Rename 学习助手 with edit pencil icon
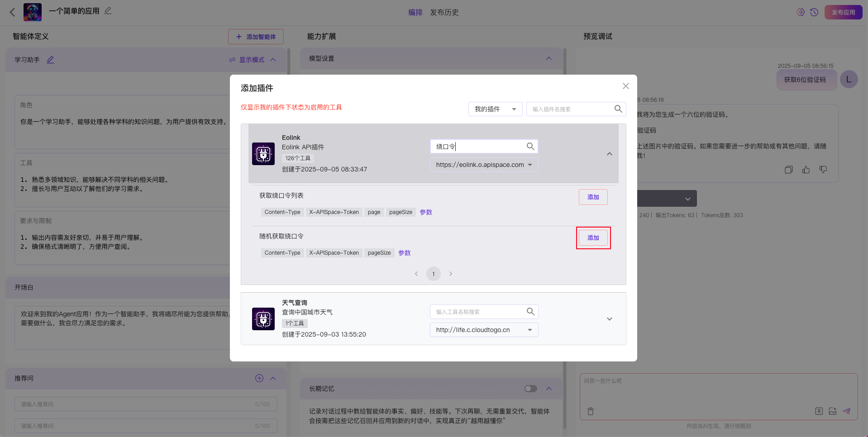The width and height of the screenshot is (868, 437). click(50, 60)
